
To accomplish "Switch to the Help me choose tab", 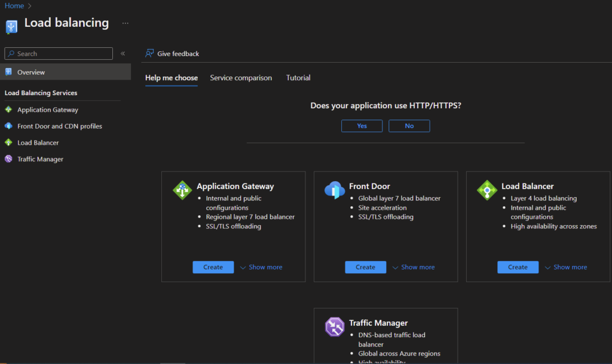I will (172, 78).
